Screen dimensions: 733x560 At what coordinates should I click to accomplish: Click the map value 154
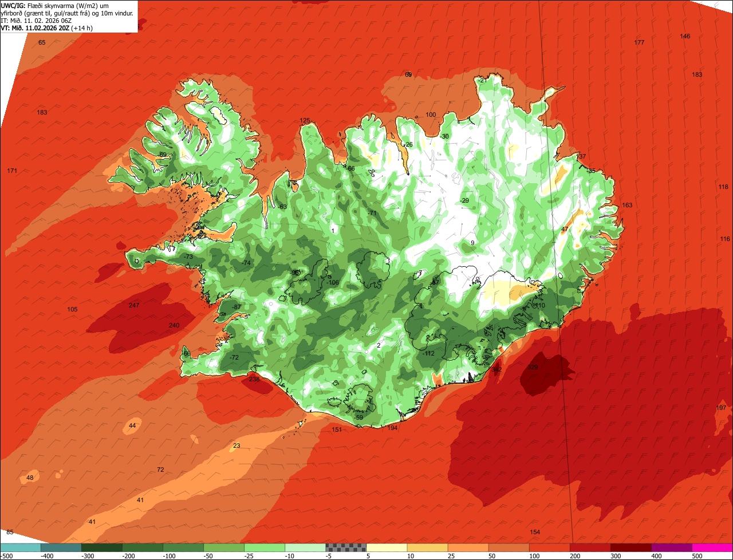(535, 532)
